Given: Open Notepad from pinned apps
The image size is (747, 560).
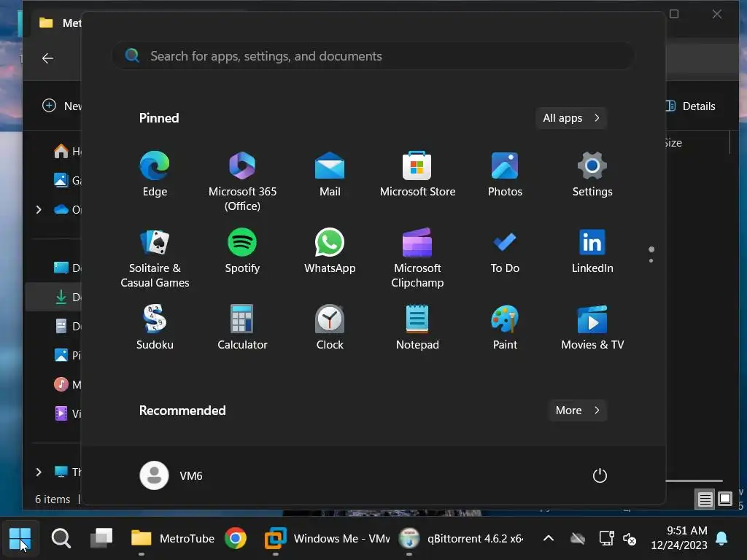Looking at the screenshot, I should (417, 327).
